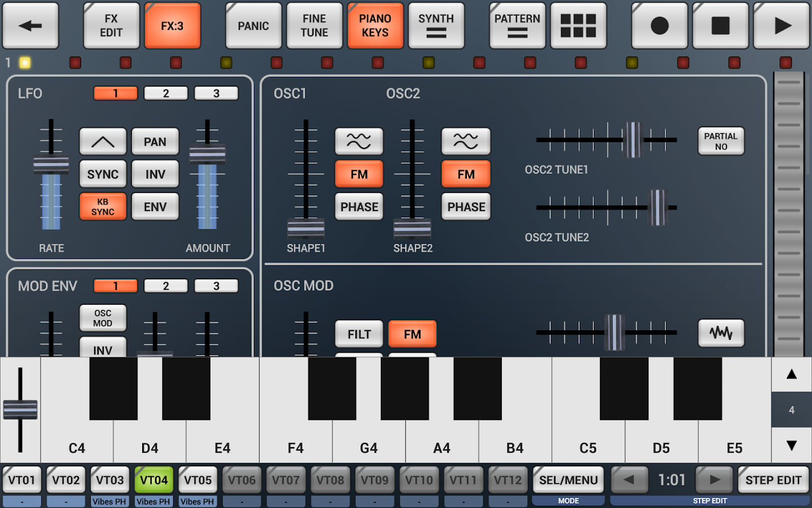Select the VT04 track
The image size is (812, 508).
[154, 480]
